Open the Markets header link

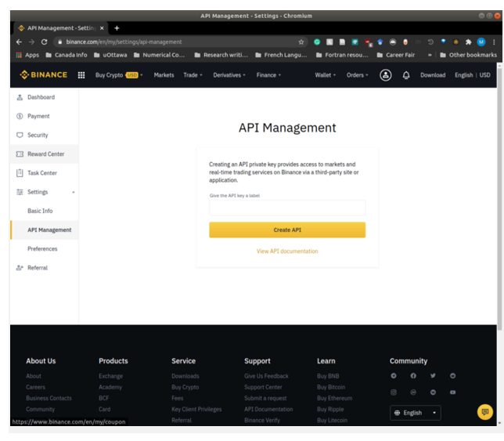(x=164, y=75)
